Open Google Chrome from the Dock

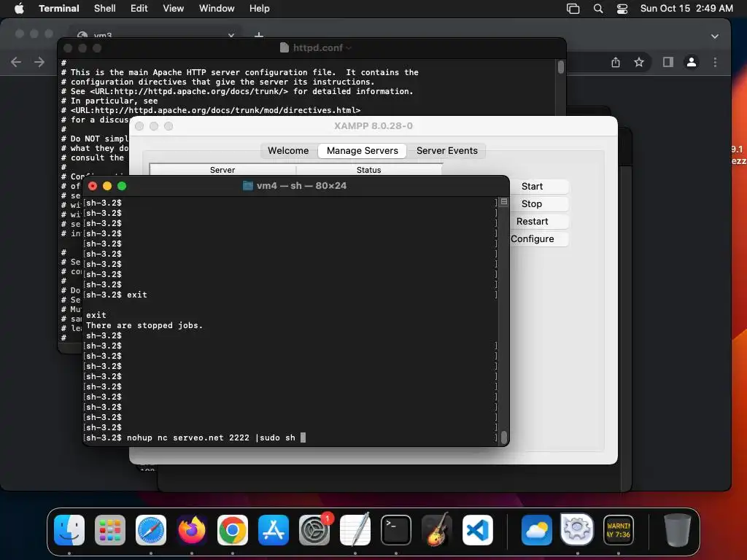tap(233, 529)
